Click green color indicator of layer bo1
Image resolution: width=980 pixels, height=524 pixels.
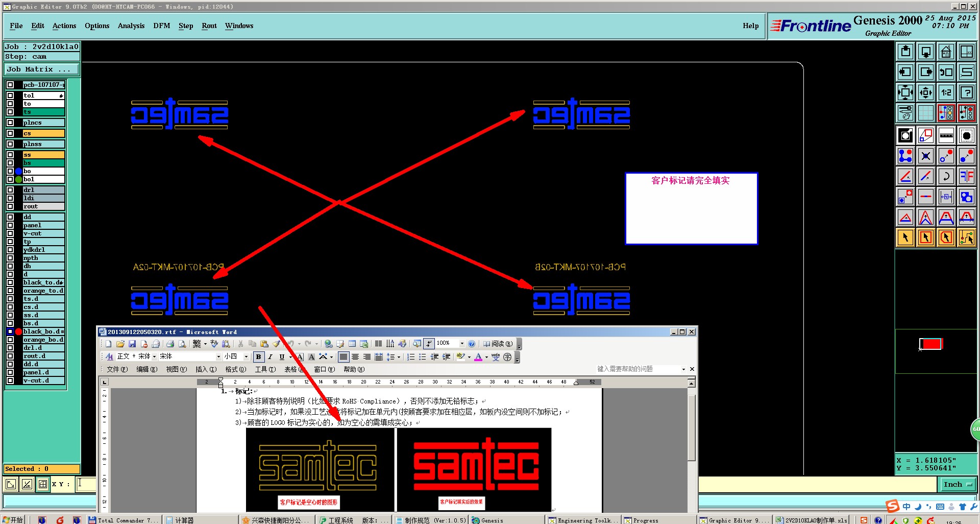(x=19, y=179)
